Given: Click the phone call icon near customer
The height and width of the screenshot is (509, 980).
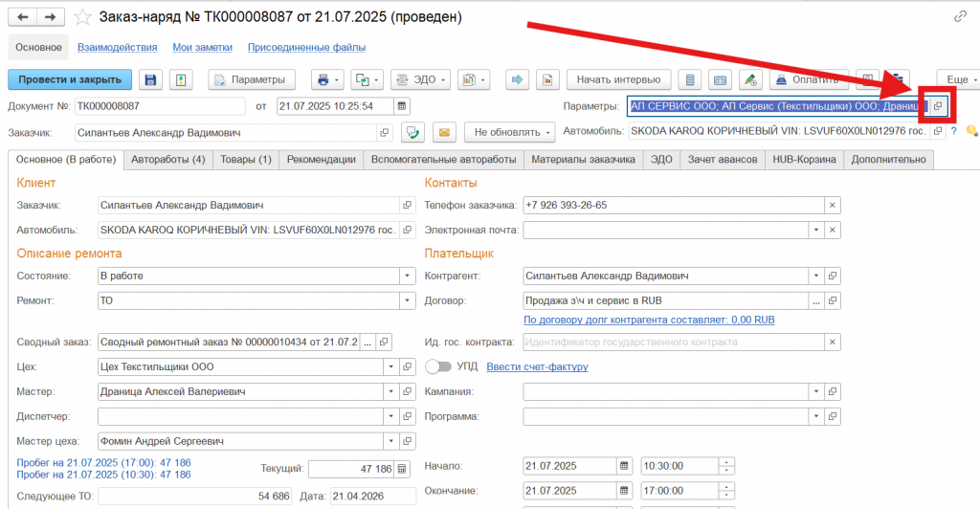Looking at the screenshot, I should [x=413, y=132].
